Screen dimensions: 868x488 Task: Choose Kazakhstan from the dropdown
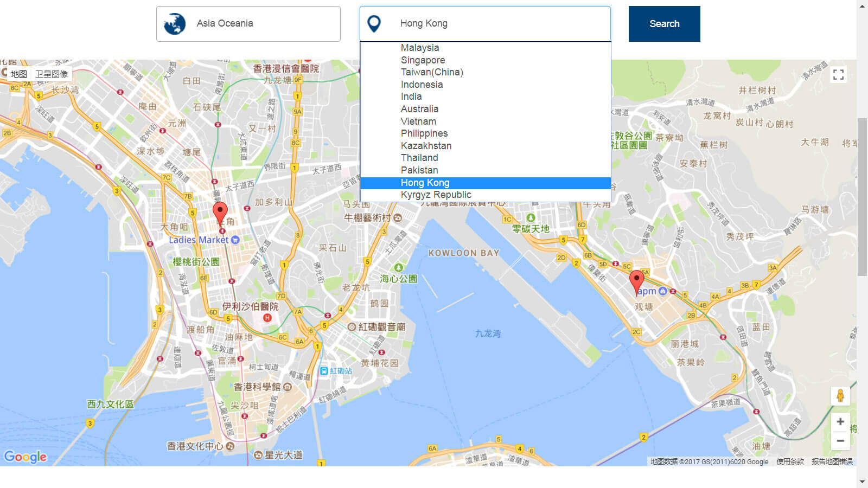[x=486, y=146]
